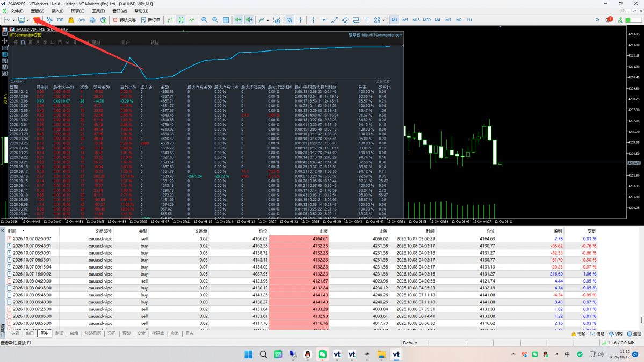Screen dimensions: 644x362
Task: Open the 市场 market button in status bar
Action: click(x=578, y=334)
